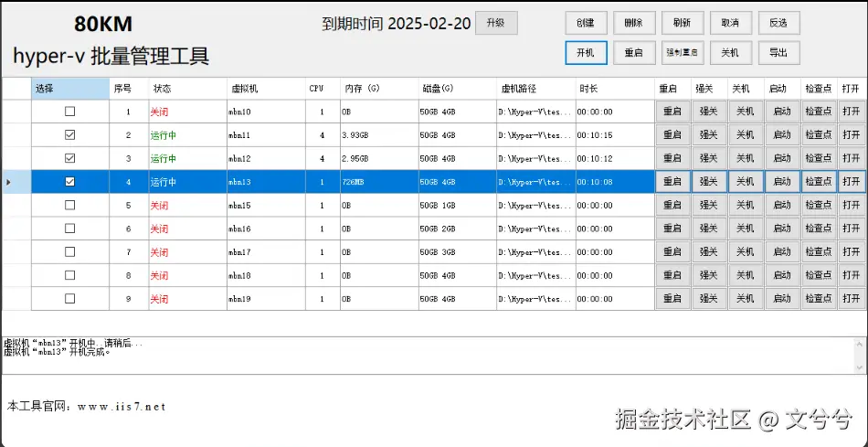
Task: Check the checkbox for mbn16
Action: [69, 229]
